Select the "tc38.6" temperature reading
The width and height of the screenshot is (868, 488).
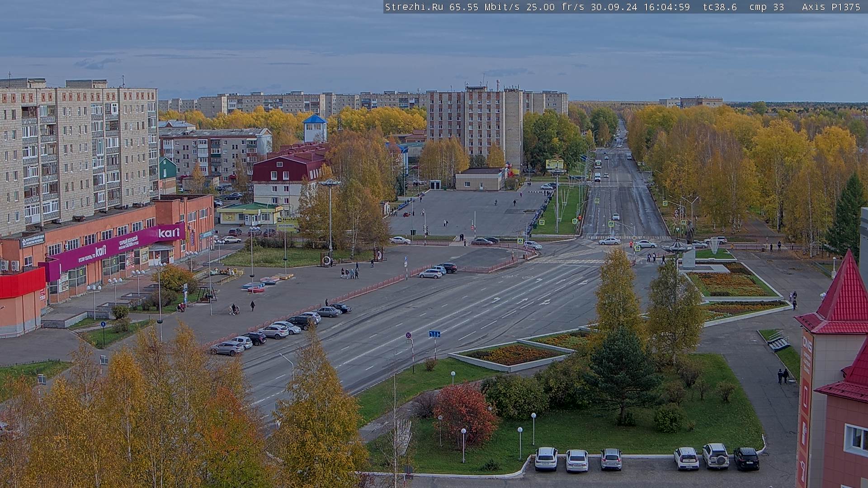tap(720, 7)
